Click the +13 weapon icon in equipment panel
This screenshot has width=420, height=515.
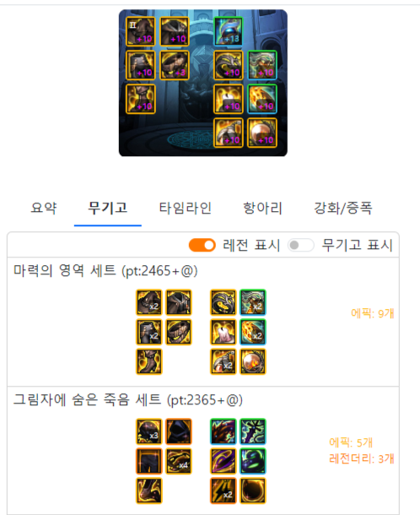[x=229, y=31]
